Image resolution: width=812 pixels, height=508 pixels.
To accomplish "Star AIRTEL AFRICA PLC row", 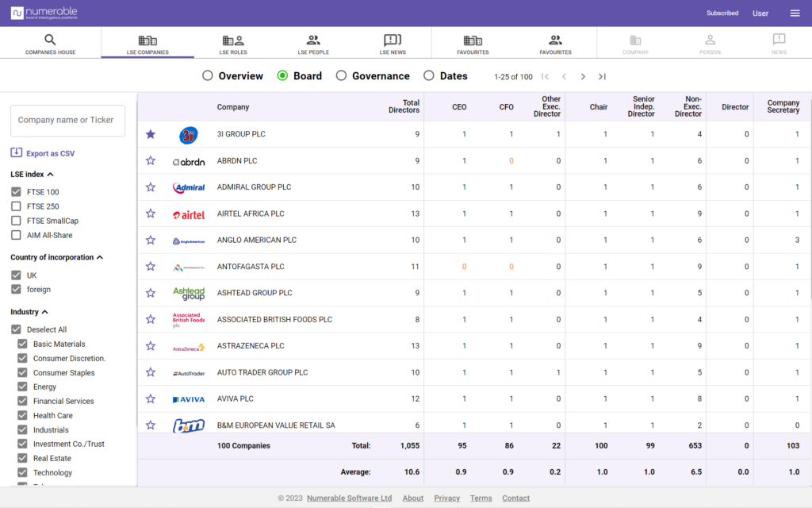I will pyautogui.click(x=151, y=214).
